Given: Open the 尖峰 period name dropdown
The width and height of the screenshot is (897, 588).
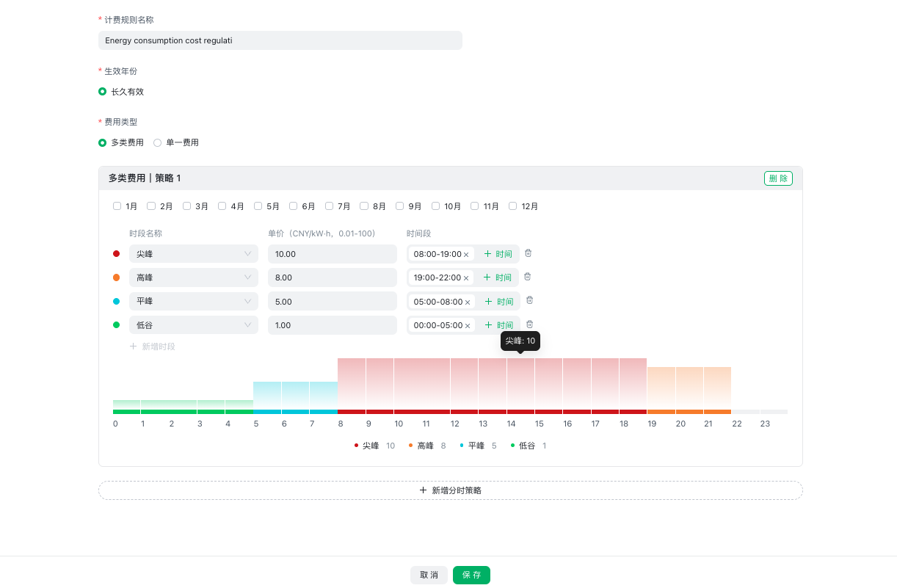Looking at the screenshot, I should [x=194, y=254].
